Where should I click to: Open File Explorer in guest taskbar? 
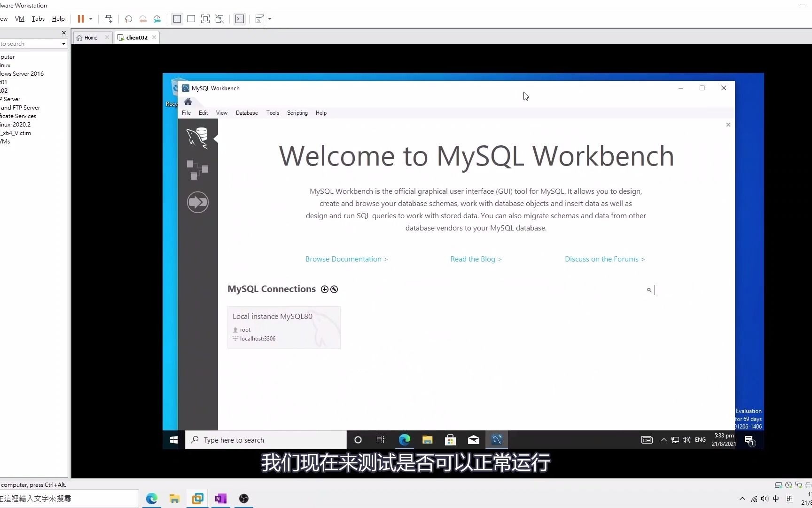427,440
